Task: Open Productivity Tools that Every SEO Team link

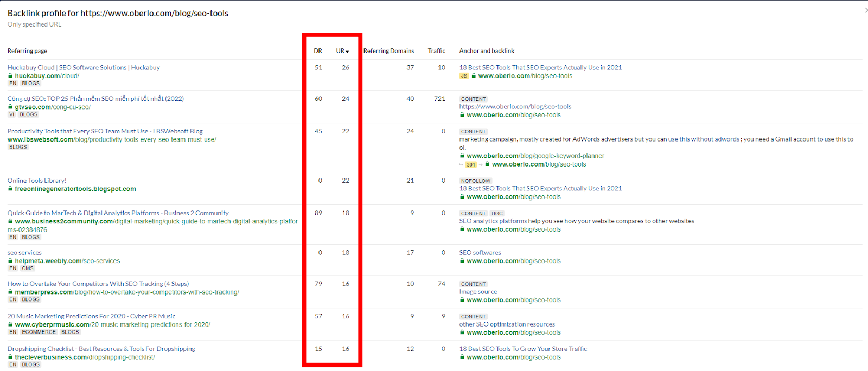Action: point(105,131)
